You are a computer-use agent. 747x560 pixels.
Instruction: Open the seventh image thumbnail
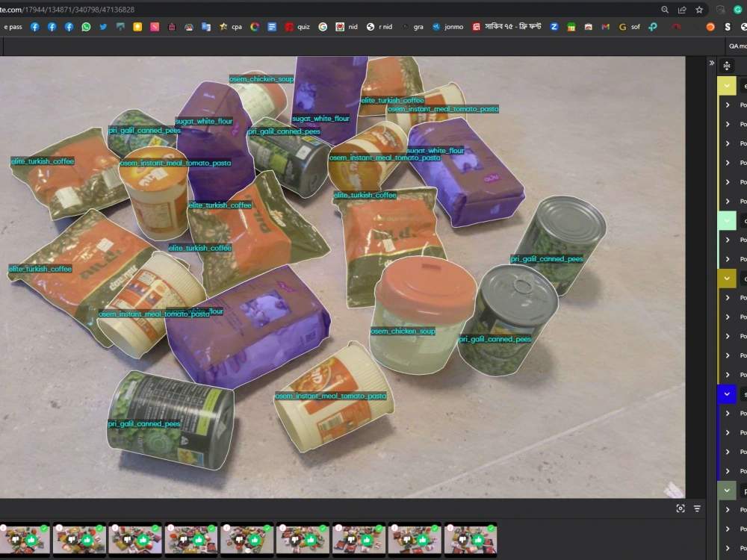coord(359,540)
